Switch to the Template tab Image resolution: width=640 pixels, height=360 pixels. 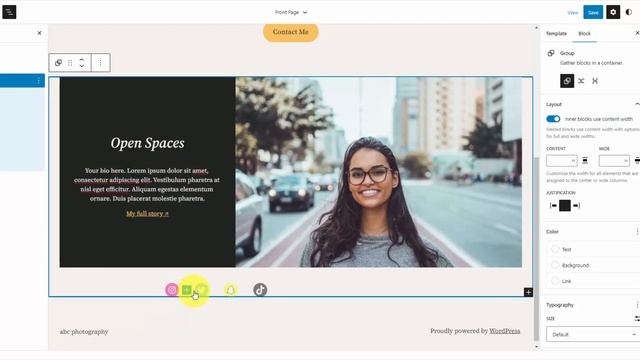(556, 33)
